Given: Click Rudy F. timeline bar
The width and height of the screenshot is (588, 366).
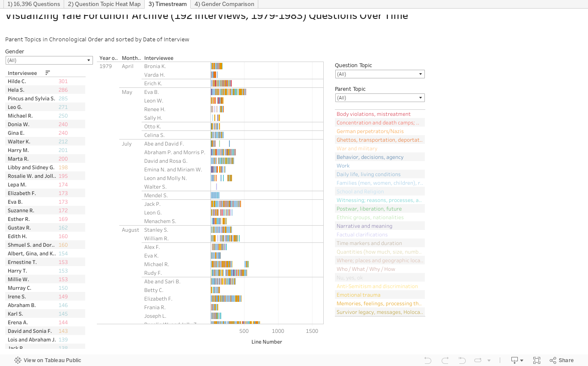Looking at the screenshot, I should click(x=229, y=273).
